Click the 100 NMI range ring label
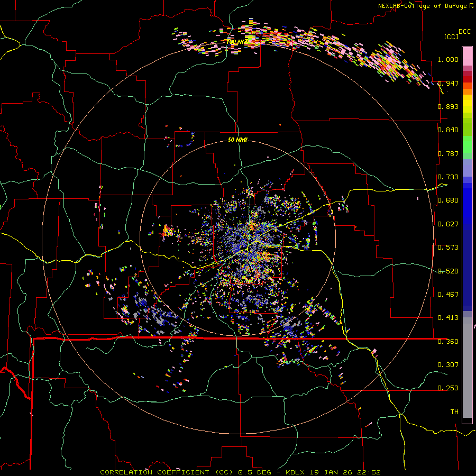 (x=237, y=42)
